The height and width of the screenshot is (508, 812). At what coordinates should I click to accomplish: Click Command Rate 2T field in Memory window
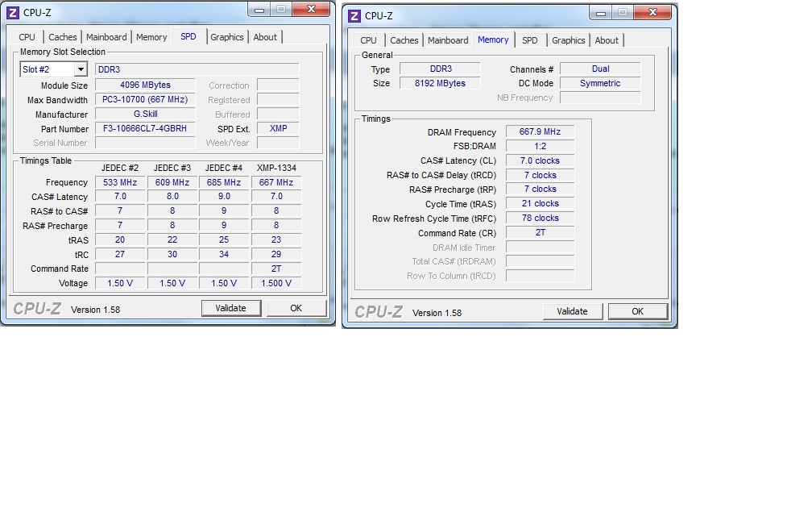[540, 233]
